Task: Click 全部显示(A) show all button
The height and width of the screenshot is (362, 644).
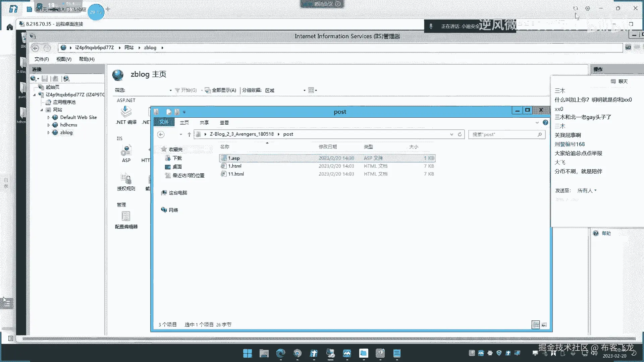Action: [221, 90]
